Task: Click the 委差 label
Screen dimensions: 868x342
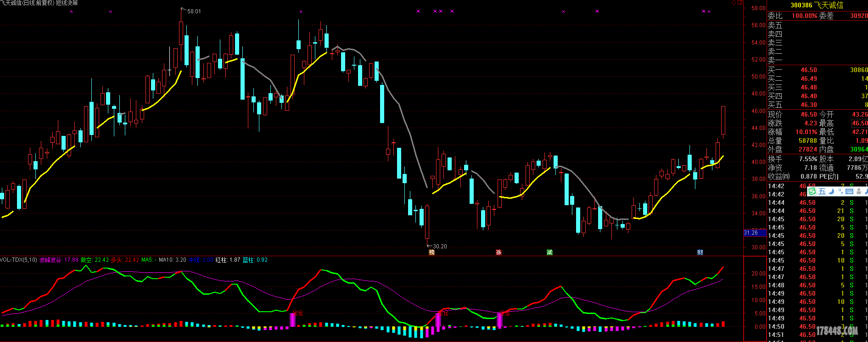Action: (x=826, y=16)
